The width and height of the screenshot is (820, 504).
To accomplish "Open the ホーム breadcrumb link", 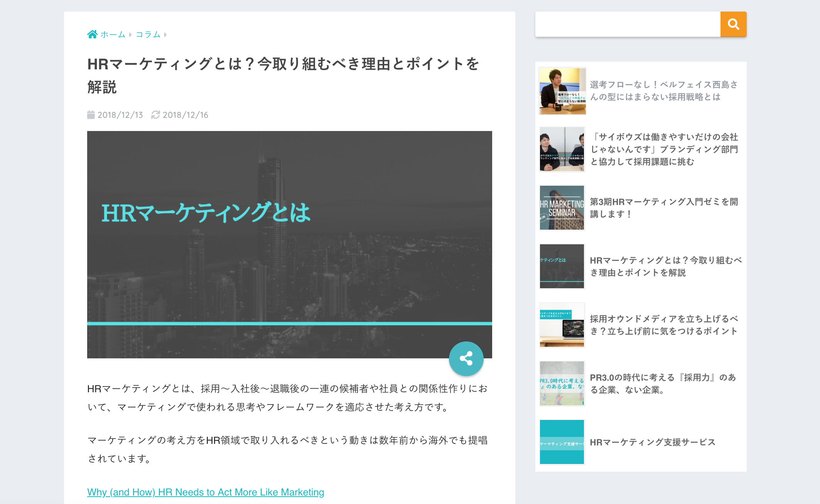I will tap(113, 35).
